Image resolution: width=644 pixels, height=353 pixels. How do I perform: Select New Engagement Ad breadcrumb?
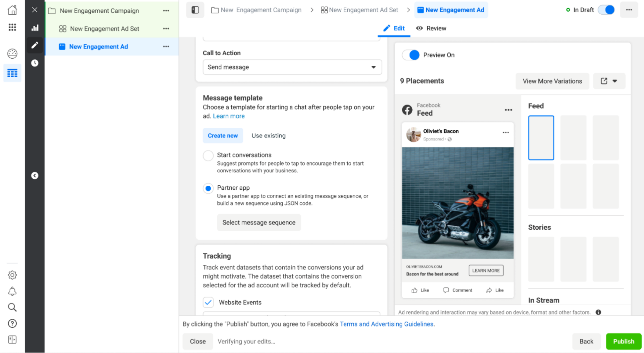pos(451,10)
